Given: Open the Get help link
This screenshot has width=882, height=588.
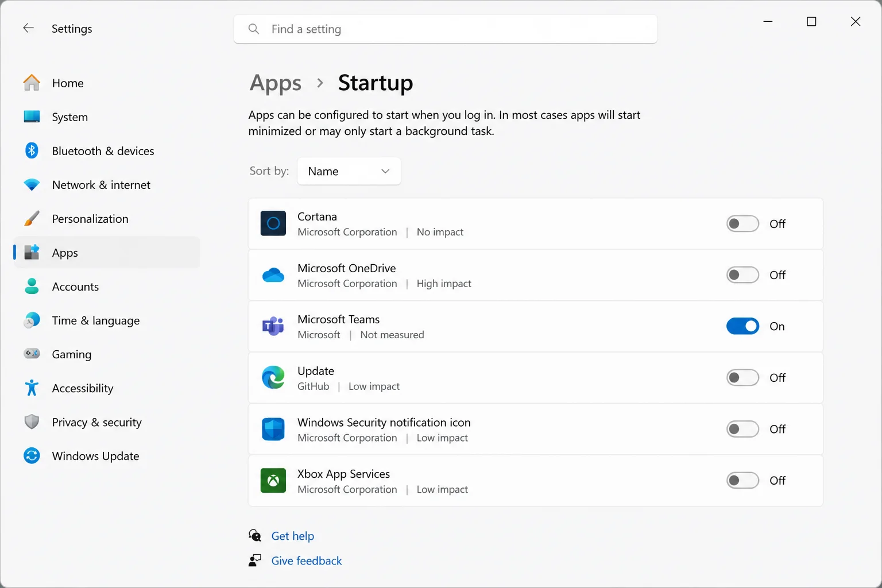Looking at the screenshot, I should 293,536.
